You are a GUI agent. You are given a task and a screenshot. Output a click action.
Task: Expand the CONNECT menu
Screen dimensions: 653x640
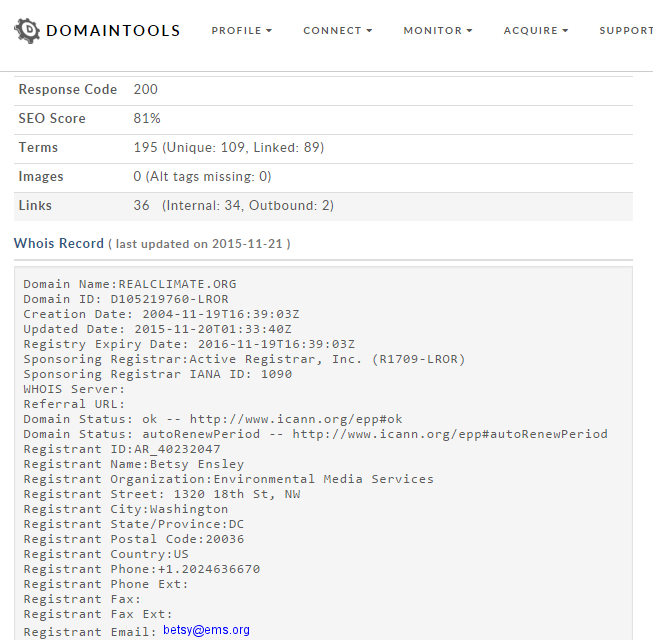338,31
